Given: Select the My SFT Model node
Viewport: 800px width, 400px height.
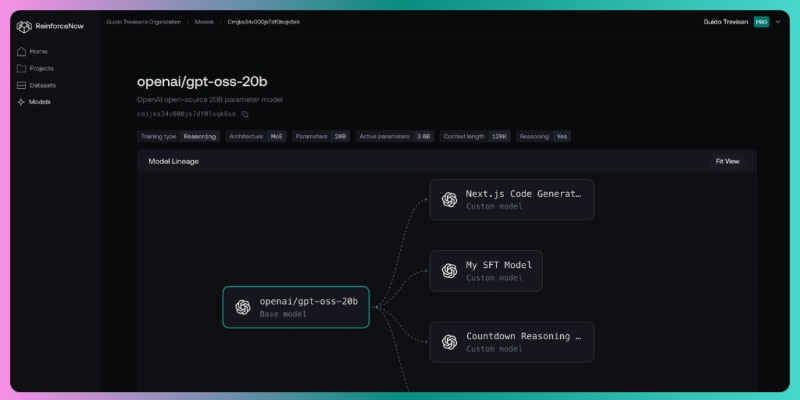Looking at the screenshot, I should (x=486, y=271).
